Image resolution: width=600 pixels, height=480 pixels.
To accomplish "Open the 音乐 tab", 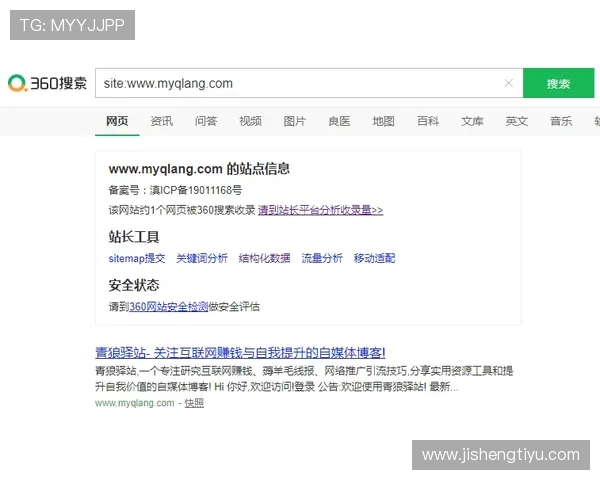I will [561, 121].
